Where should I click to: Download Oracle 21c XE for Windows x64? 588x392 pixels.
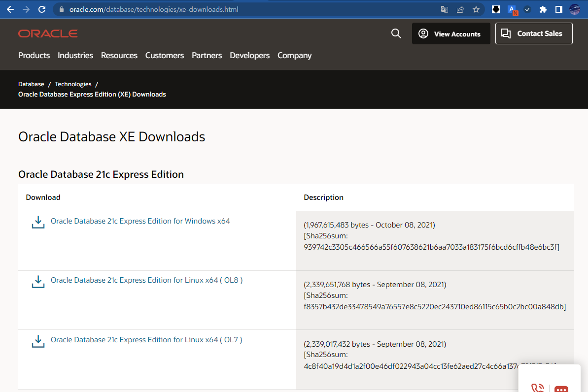pyautogui.click(x=140, y=221)
